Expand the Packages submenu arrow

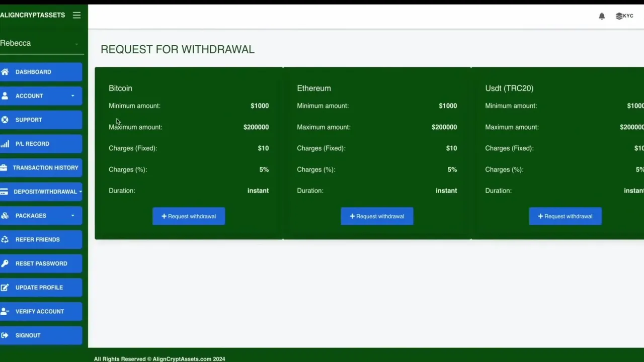pos(72,216)
